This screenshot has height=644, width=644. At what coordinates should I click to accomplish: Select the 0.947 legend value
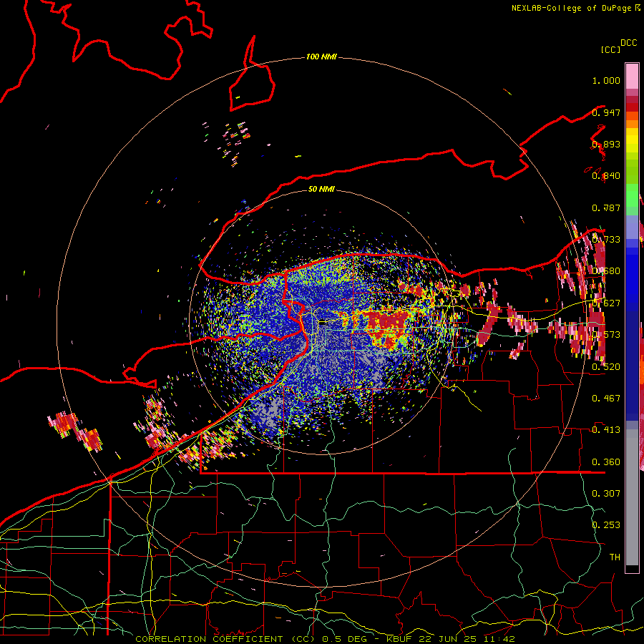point(606,112)
